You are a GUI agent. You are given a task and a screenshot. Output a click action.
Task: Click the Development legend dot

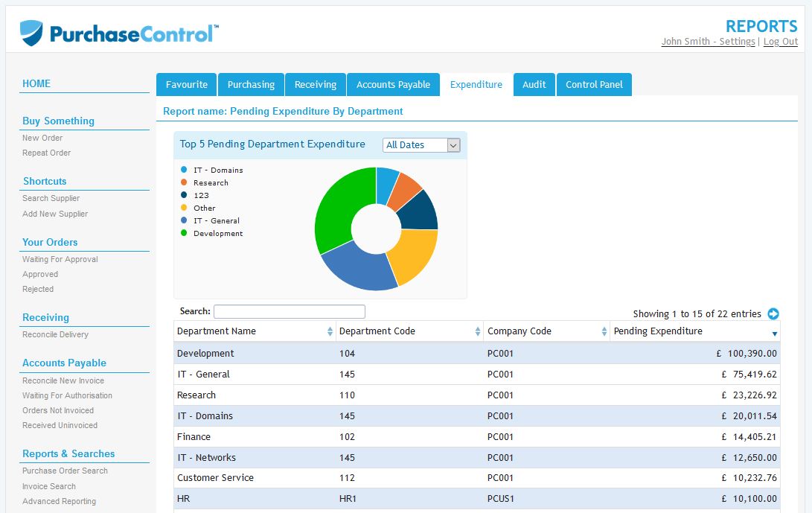coord(184,233)
